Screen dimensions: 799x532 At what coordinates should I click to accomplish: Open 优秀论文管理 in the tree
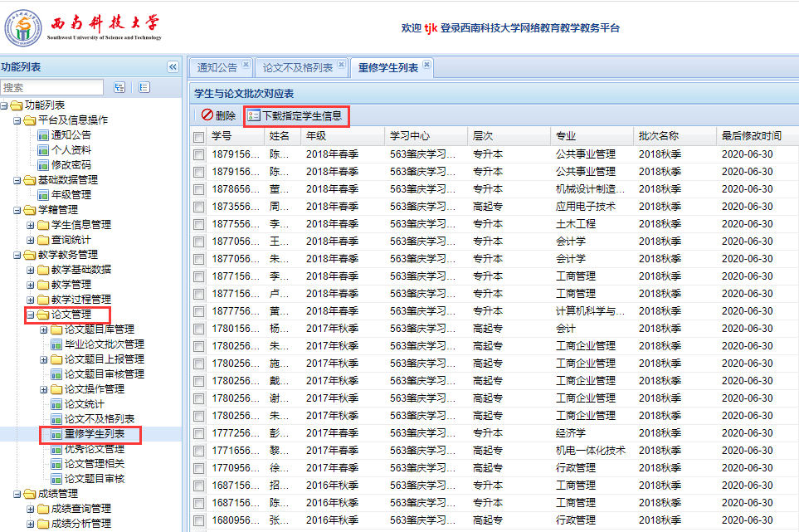94,449
